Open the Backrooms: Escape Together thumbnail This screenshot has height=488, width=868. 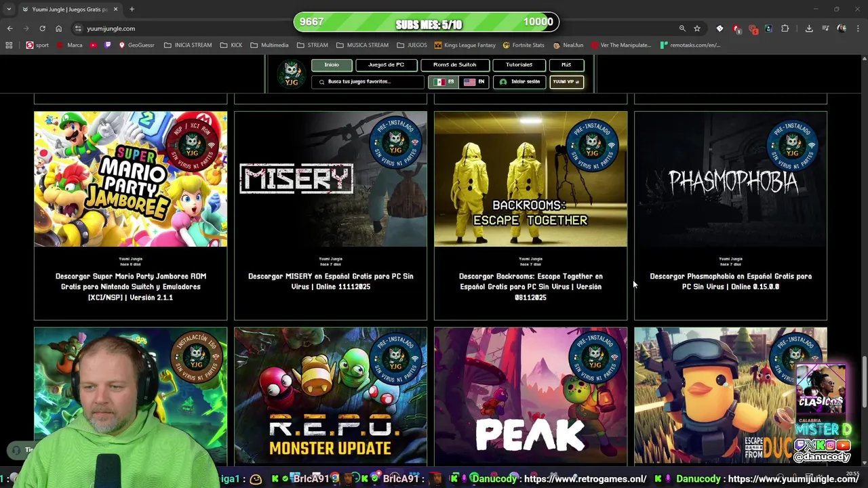coord(531,179)
